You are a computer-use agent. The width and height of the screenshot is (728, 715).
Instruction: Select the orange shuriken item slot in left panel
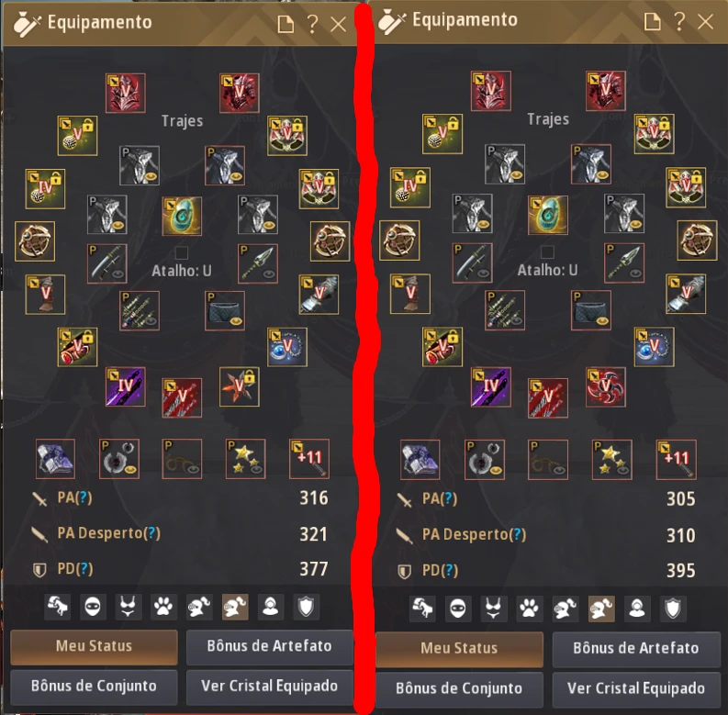click(x=239, y=386)
